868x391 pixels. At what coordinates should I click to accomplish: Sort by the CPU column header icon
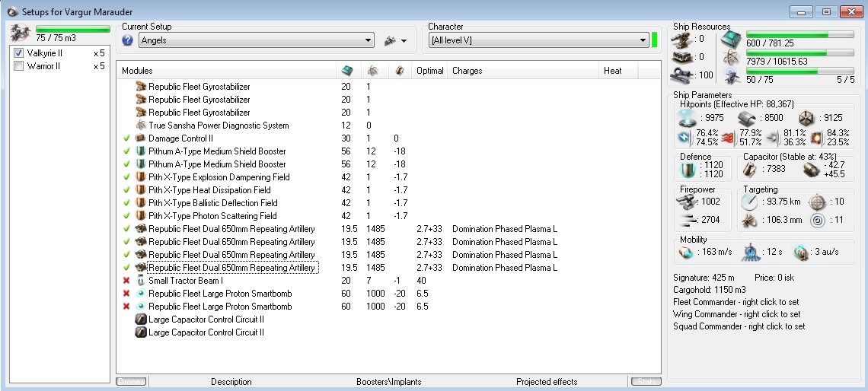pyautogui.click(x=347, y=71)
